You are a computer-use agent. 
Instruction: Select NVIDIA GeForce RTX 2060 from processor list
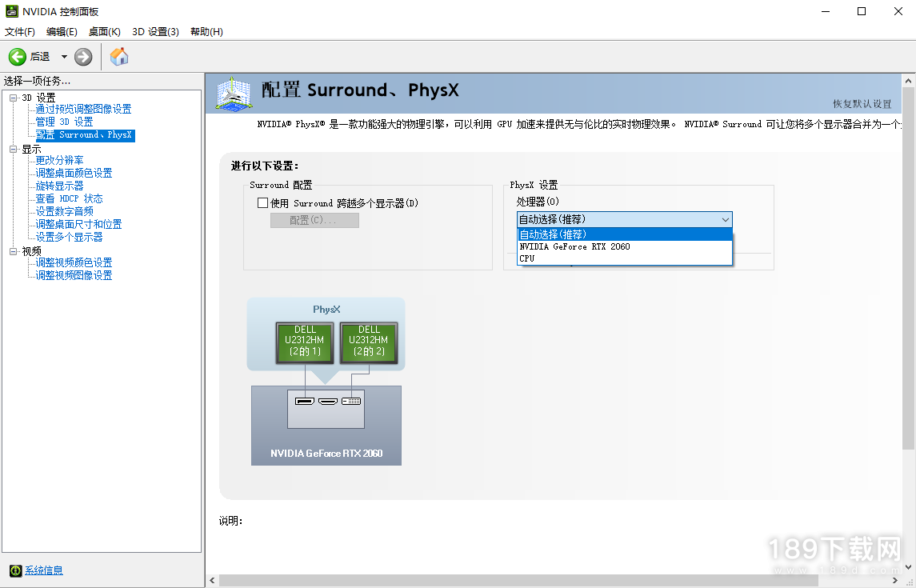(574, 246)
